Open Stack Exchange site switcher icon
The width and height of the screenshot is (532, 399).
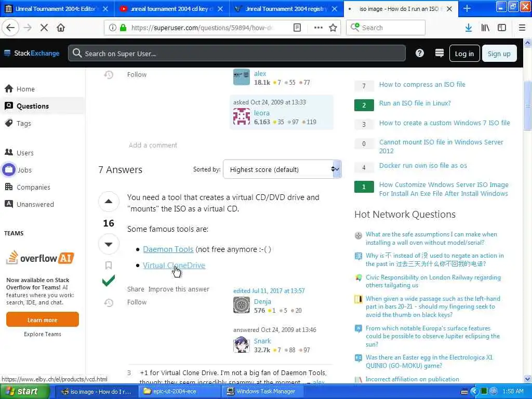point(440,53)
